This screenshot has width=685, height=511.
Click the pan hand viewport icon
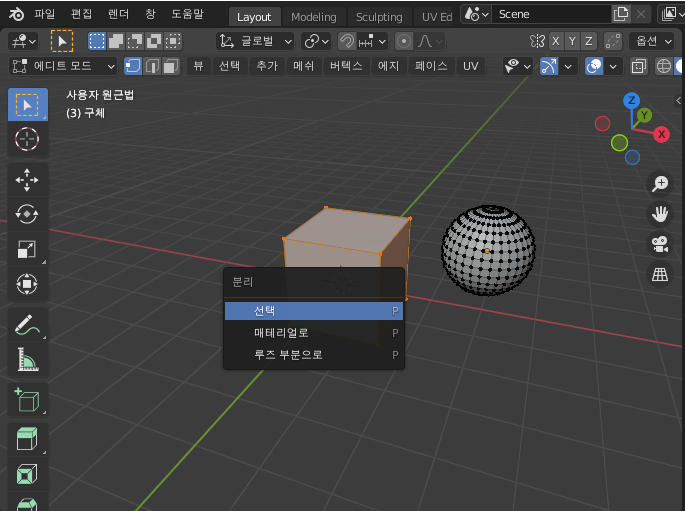coord(660,214)
